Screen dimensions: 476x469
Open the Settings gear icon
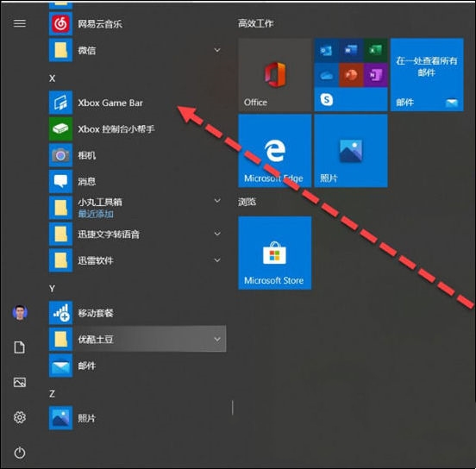click(x=20, y=417)
